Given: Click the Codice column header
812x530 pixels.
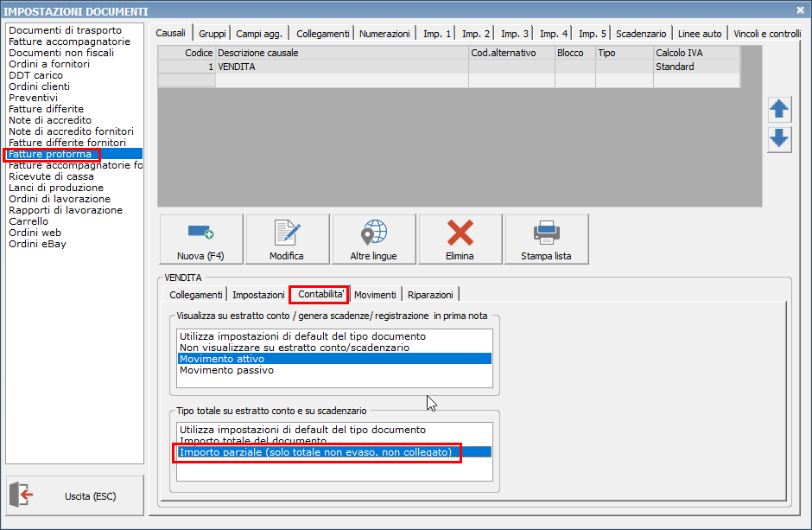Looking at the screenshot, I should tap(187, 53).
